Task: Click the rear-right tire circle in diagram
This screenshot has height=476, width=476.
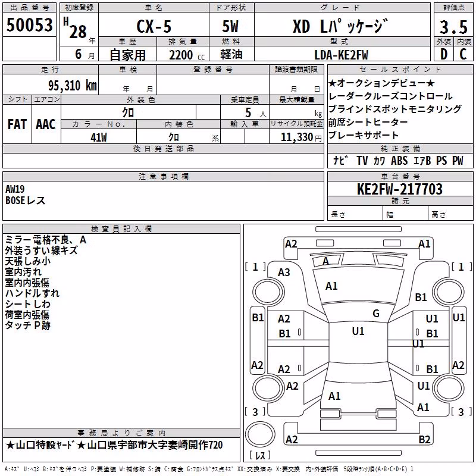Action: [x=449, y=388]
